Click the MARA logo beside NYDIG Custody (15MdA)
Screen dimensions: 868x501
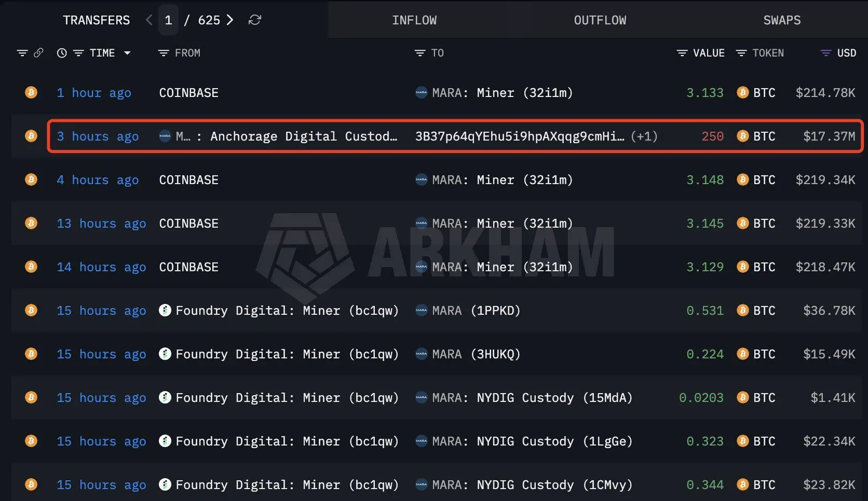click(x=422, y=397)
